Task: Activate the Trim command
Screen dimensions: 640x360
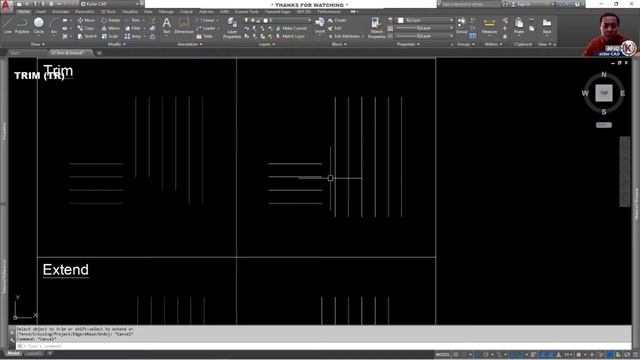Action: click(x=133, y=20)
